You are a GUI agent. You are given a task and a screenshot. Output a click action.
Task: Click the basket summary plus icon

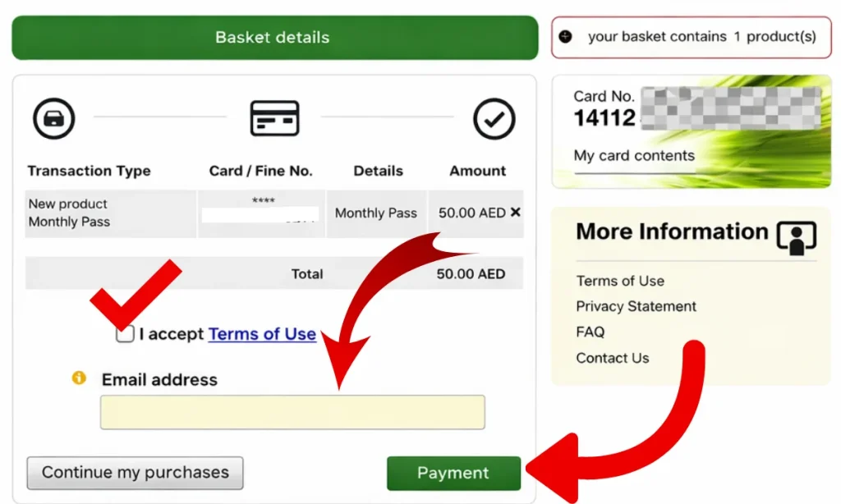pyautogui.click(x=565, y=36)
